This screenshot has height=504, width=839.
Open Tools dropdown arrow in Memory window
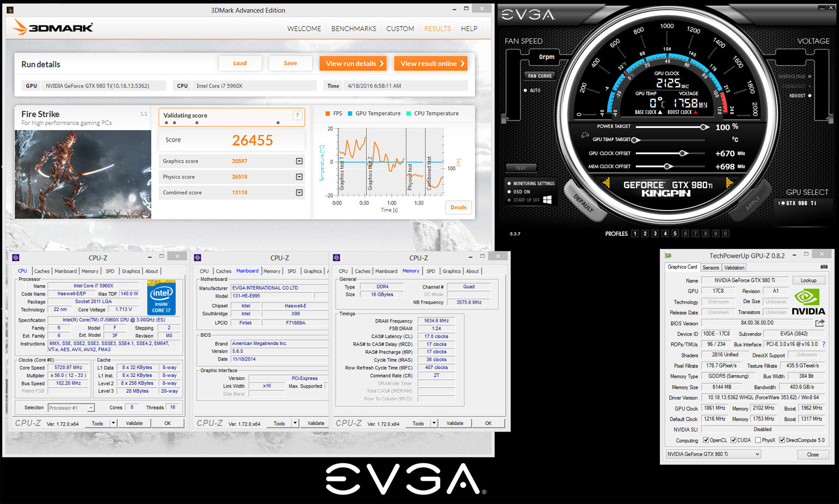point(433,423)
